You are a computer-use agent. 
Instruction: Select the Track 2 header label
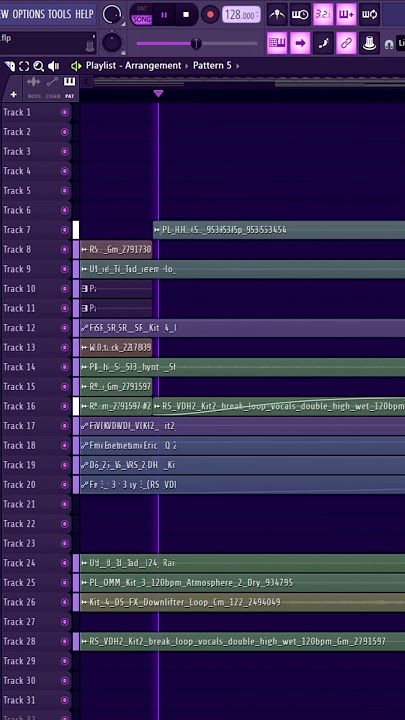tap(17, 132)
